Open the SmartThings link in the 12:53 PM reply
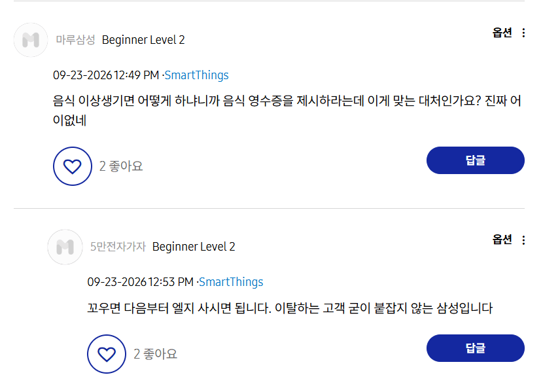543x392 pixels. [x=231, y=282]
